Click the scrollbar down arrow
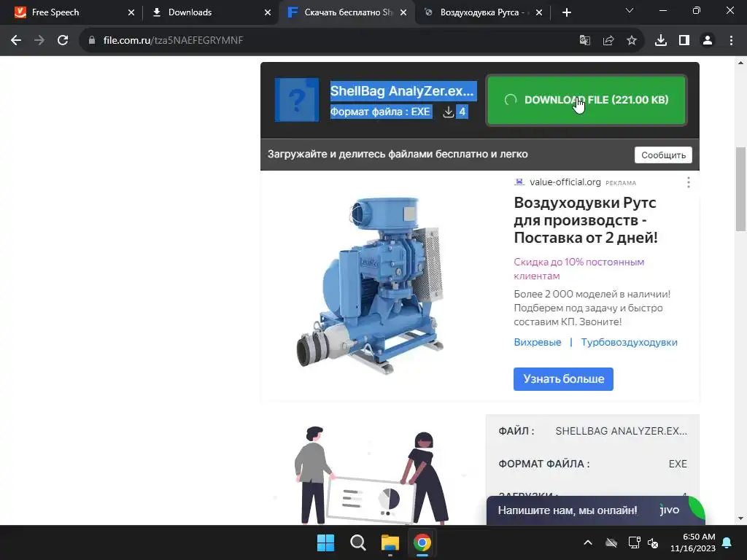 click(740, 518)
